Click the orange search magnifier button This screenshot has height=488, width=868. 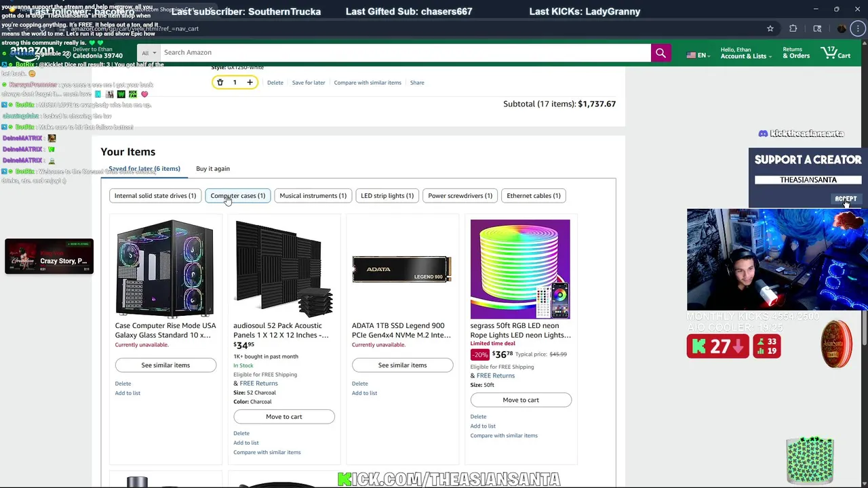[660, 53]
